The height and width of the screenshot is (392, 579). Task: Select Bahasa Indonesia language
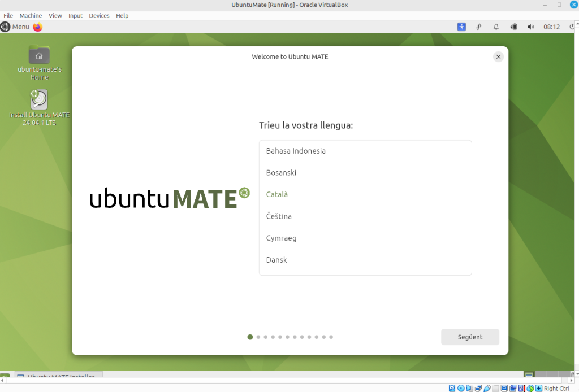click(296, 151)
